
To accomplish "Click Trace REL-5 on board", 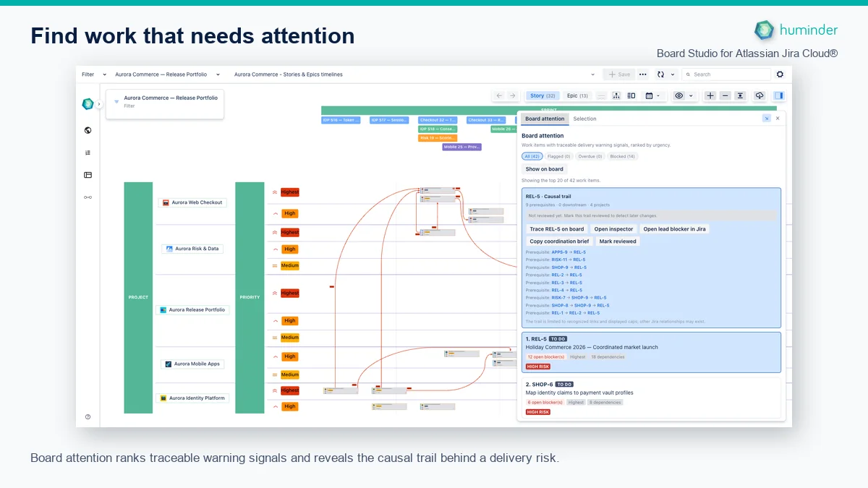I will point(557,229).
